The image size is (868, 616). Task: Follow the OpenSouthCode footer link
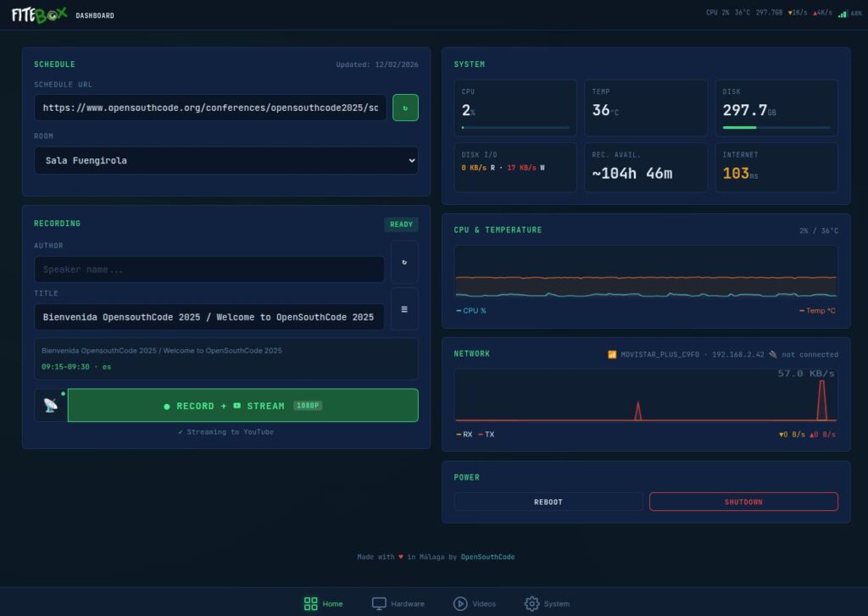pos(487,557)
